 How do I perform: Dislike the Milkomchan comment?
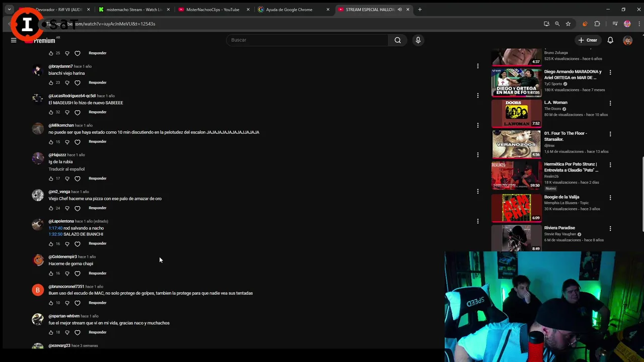coord(67,142)
